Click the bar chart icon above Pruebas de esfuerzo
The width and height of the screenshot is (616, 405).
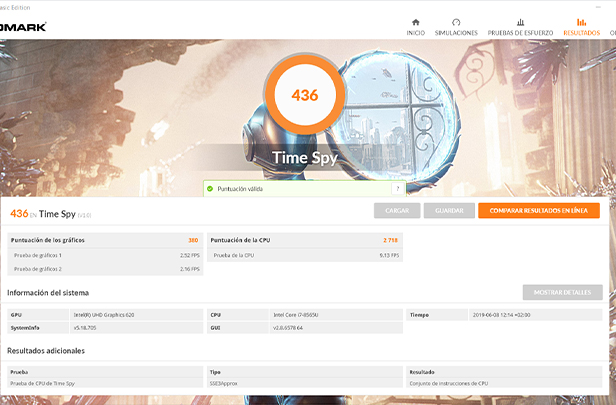pos(521,22)
